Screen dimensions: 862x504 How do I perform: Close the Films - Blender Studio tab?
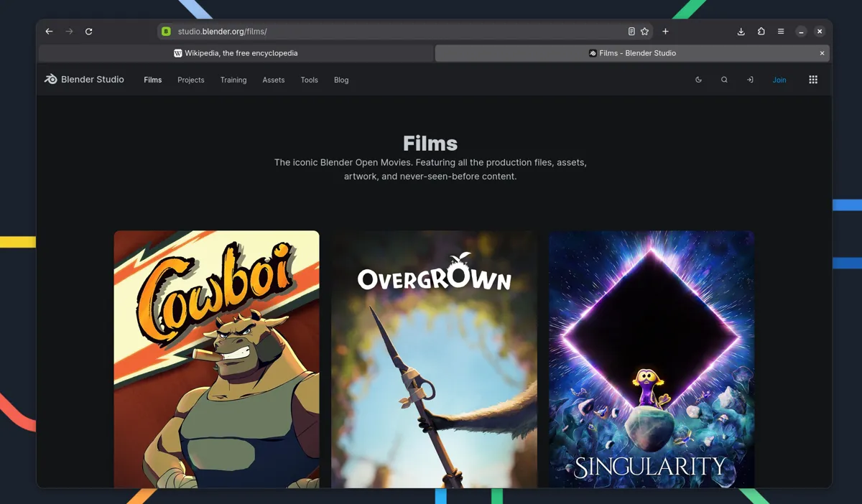coord(822,53)
